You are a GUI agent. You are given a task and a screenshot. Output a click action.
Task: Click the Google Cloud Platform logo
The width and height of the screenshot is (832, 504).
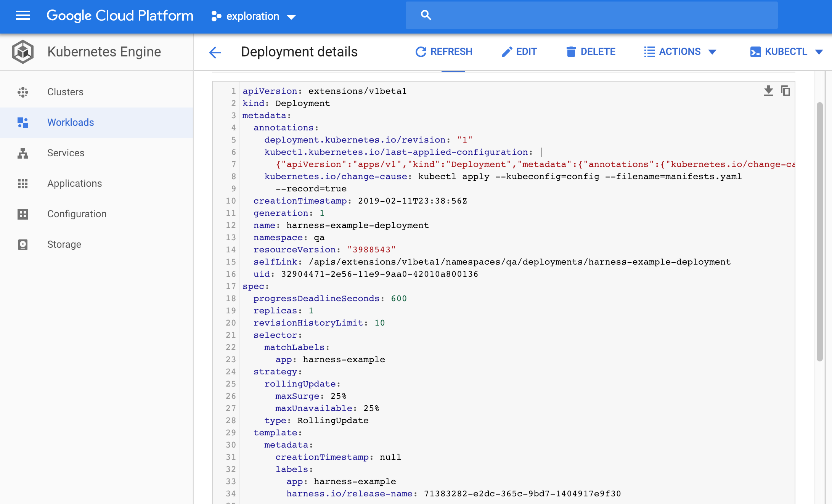pos(120,16)
